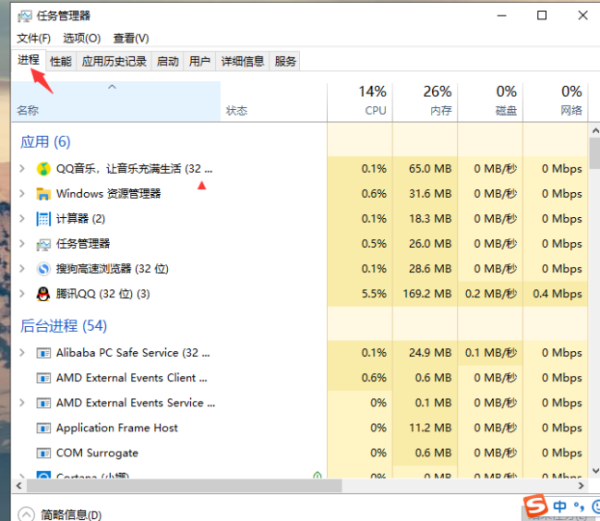Click the vertical scrollbar down arrow

[x=595, y=471]
